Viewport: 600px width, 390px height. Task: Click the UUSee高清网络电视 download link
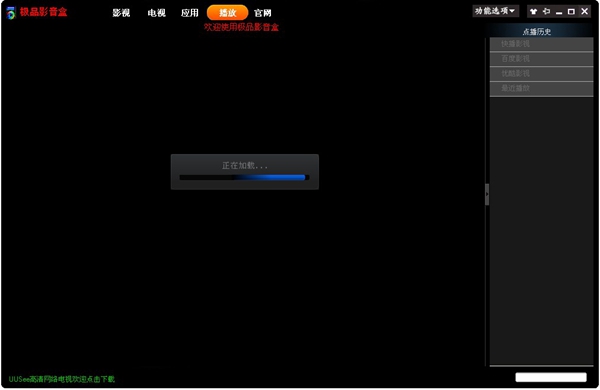(x=62, y=379)
